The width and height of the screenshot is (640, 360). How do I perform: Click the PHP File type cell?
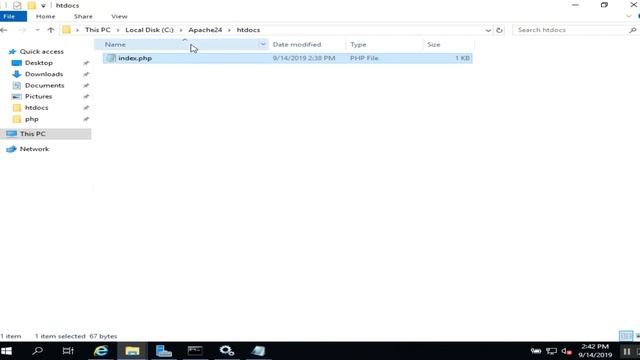[x=364, y=58]
